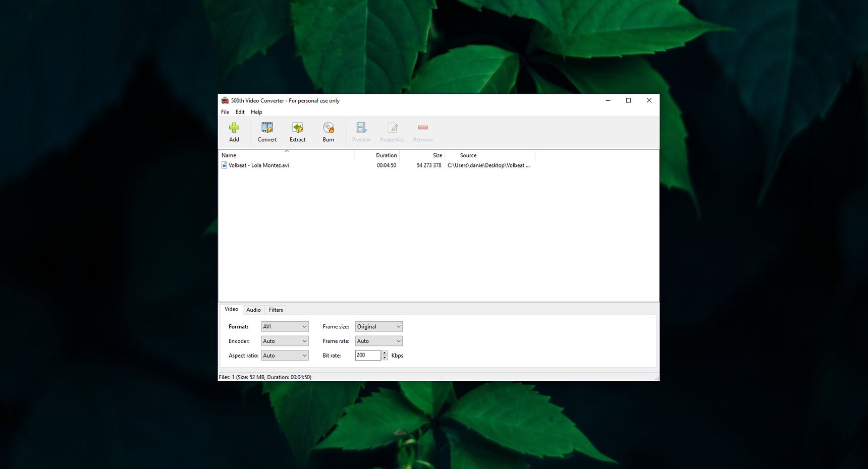Increase bit rate with the up arrow
Viewport: 868px width, 469px height.
pyautogui.click(x=385, y=353)
